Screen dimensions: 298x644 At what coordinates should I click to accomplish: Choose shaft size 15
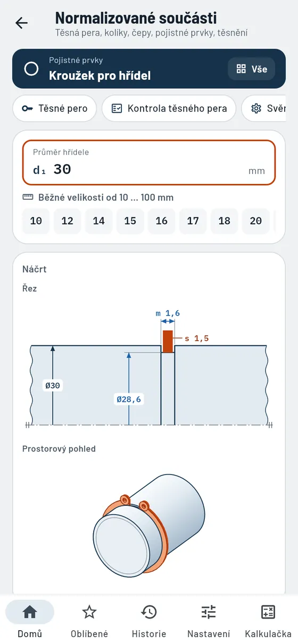click(130, 221)
